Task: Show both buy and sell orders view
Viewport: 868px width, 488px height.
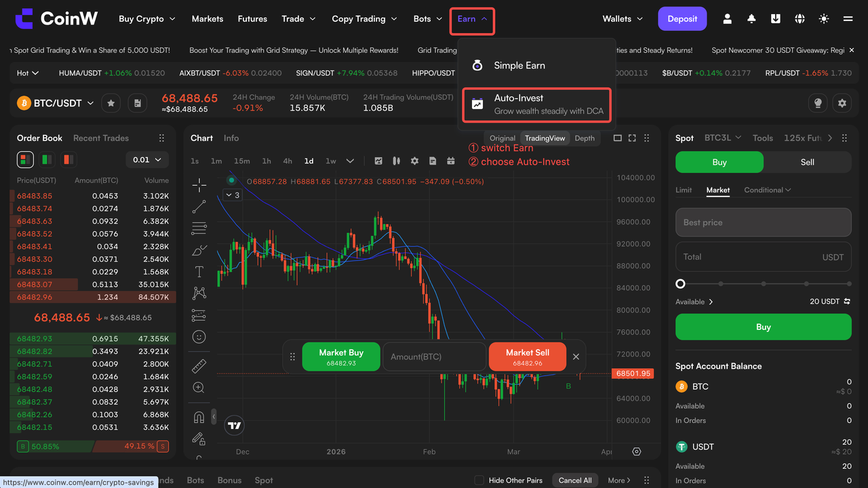Action: [x=25, y=159]
